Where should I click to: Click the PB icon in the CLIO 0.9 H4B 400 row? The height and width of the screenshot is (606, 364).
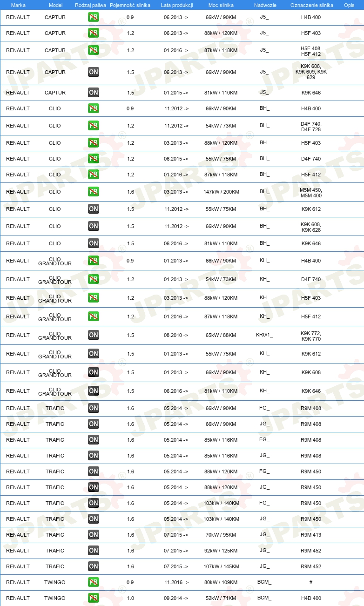pyautogui.click(x=94, y=108)
